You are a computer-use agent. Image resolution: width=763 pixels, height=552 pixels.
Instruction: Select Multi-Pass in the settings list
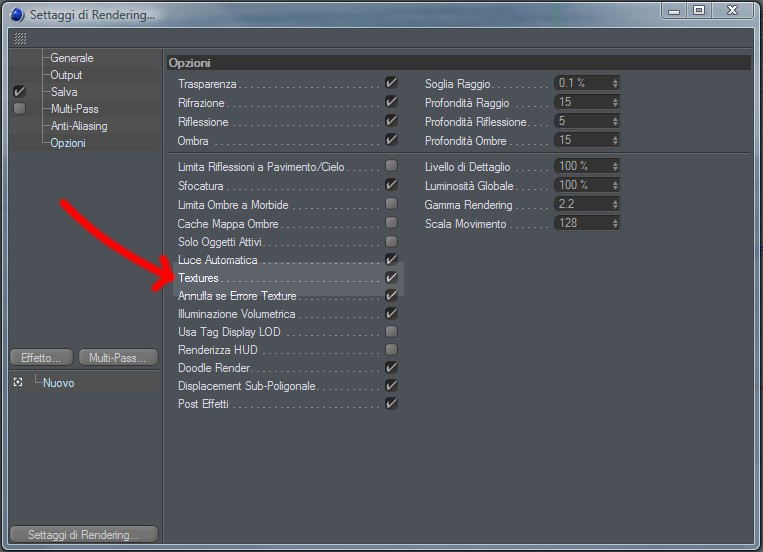pyautogui.click(x=74, y=109)
